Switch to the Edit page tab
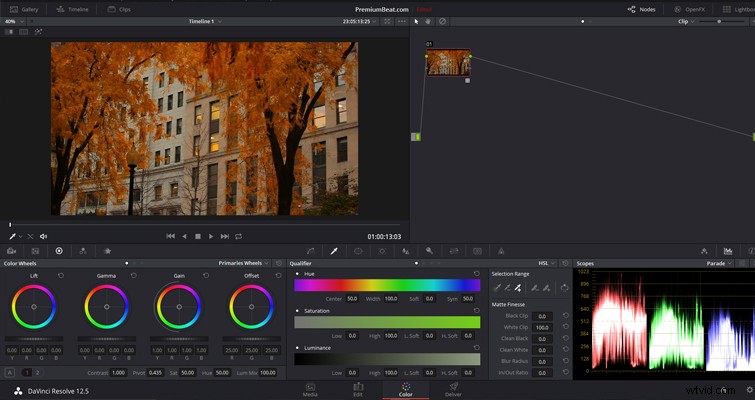The height and width of the screenshot is (400, 755). [358, 389]
